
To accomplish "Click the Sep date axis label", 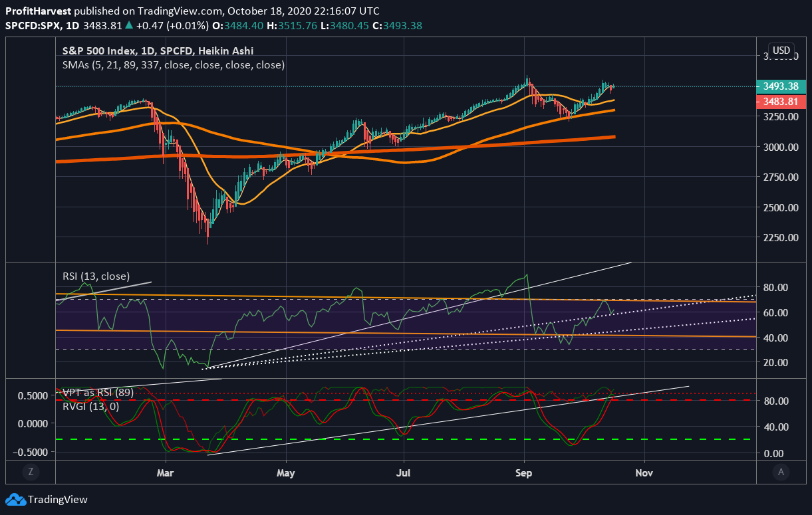I will [x=525, y=472].
